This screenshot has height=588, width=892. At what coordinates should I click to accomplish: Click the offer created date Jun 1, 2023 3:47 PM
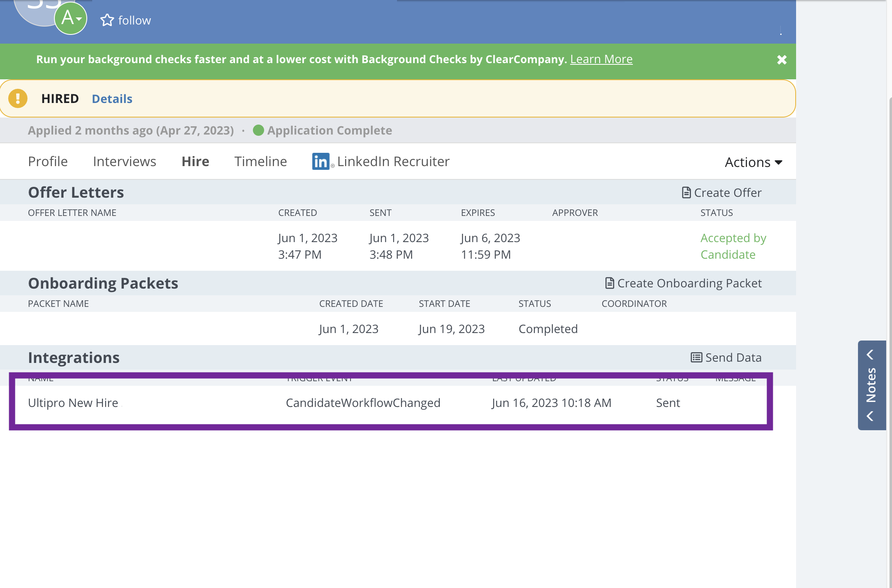[x=308, y=246]
